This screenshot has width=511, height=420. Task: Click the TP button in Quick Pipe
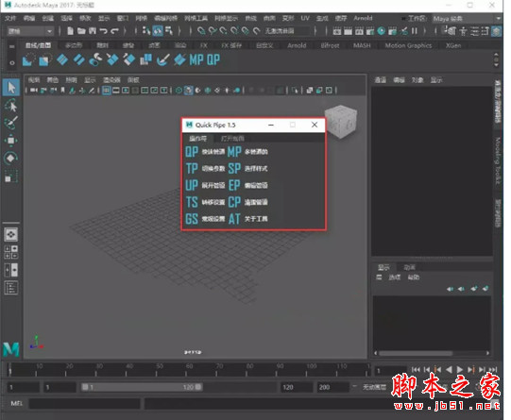(x=192, y=168)
